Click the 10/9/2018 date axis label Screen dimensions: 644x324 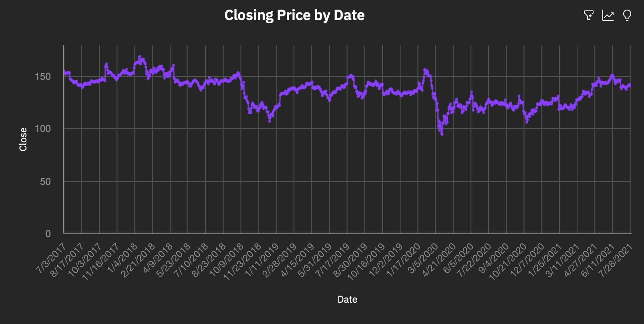[227, 259]
